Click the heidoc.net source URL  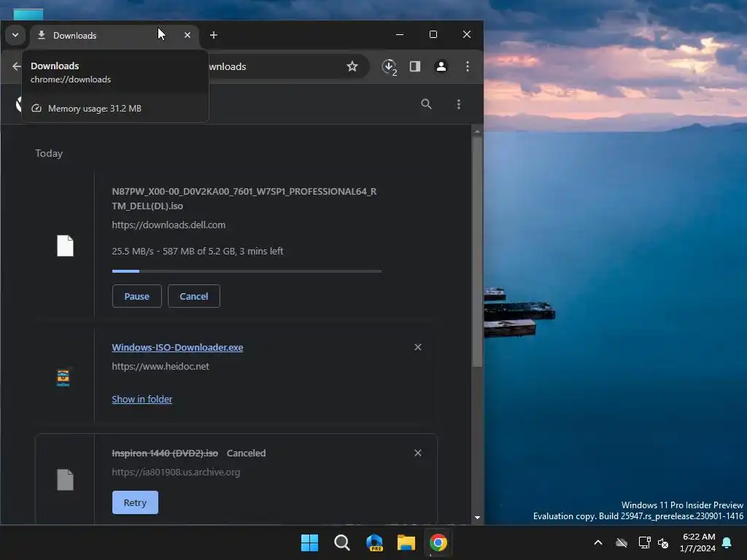(160, 366)
